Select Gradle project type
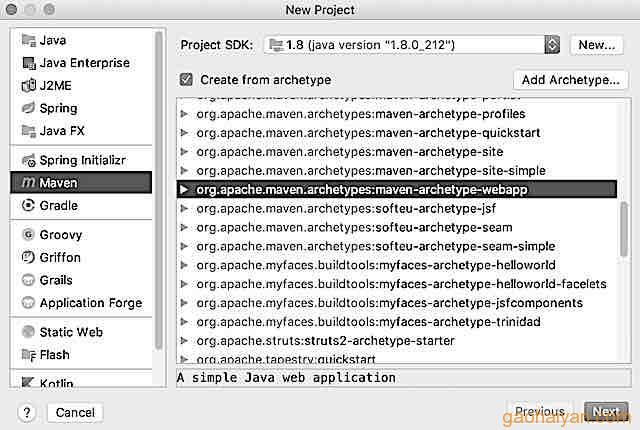 tap(82, 205)
